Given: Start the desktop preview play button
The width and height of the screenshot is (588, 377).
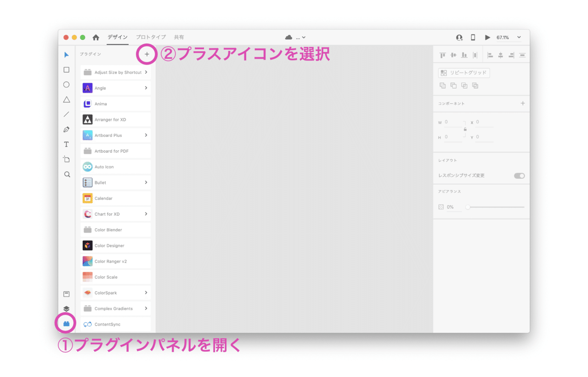Looking at the screenshot, I should click(487, 37).
